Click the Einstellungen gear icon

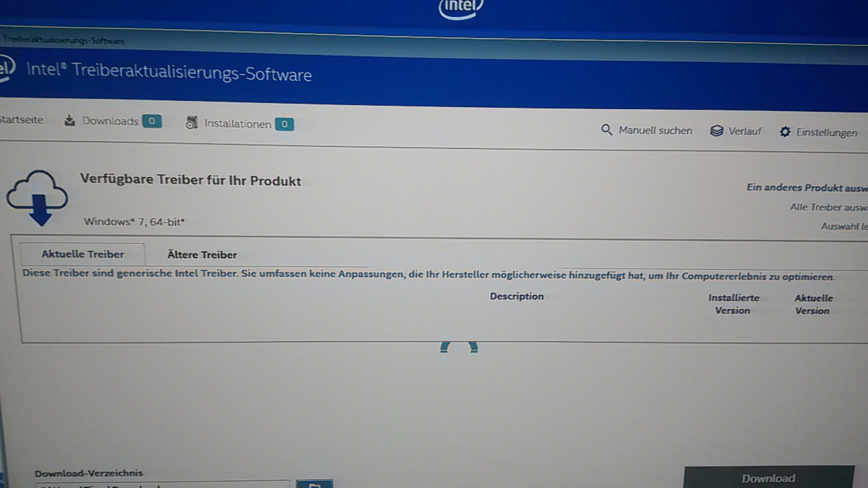[785, 132]
